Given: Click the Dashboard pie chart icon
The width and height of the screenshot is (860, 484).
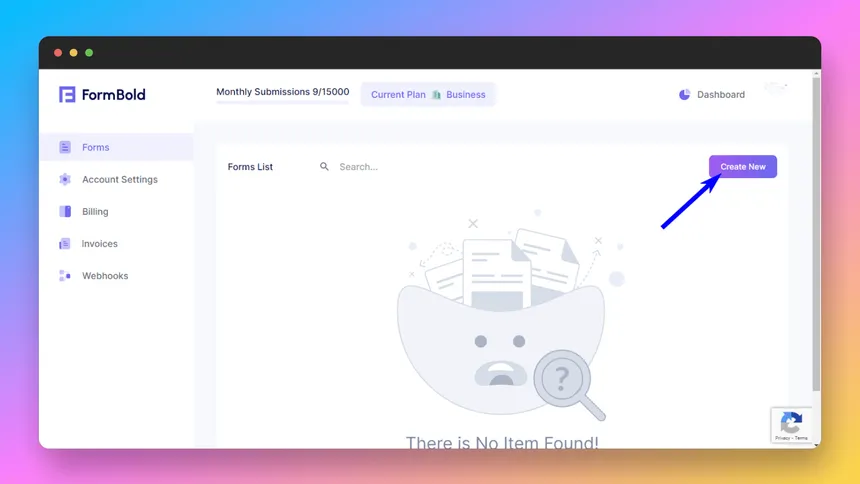Looking at the screenshot, I should pyautogui.click(x=685, y=95).
